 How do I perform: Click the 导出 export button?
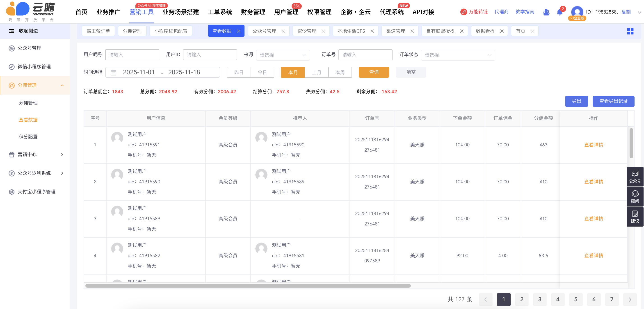(x=576, y=101)
